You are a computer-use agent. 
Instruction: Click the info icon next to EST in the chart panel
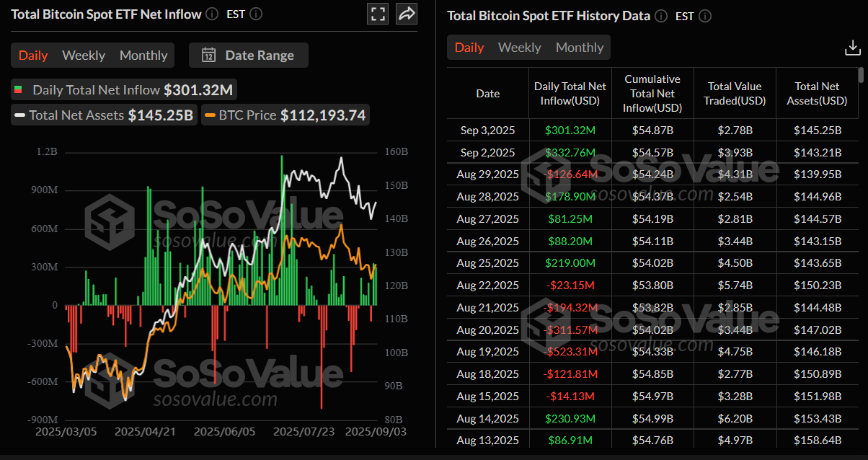(x=256, y=14)
